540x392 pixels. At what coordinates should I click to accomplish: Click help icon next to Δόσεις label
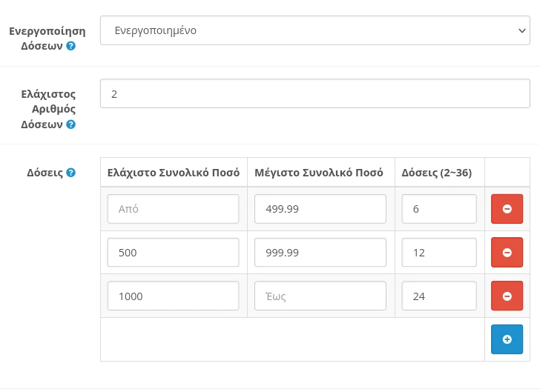(71, 173)
